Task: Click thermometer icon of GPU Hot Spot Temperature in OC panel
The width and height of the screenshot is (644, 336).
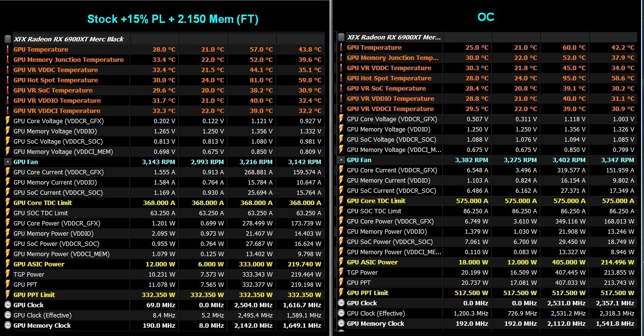Action: pyautogui.click(x=341, y=78)
